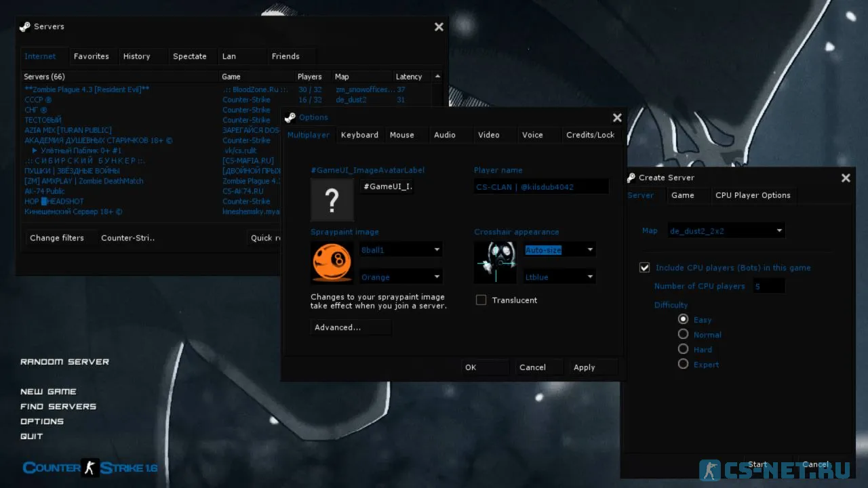This screenshot has height=488, width=868.
Task: Close the Servers browser window
Action: pyautogui.click(x=439, y=27)
